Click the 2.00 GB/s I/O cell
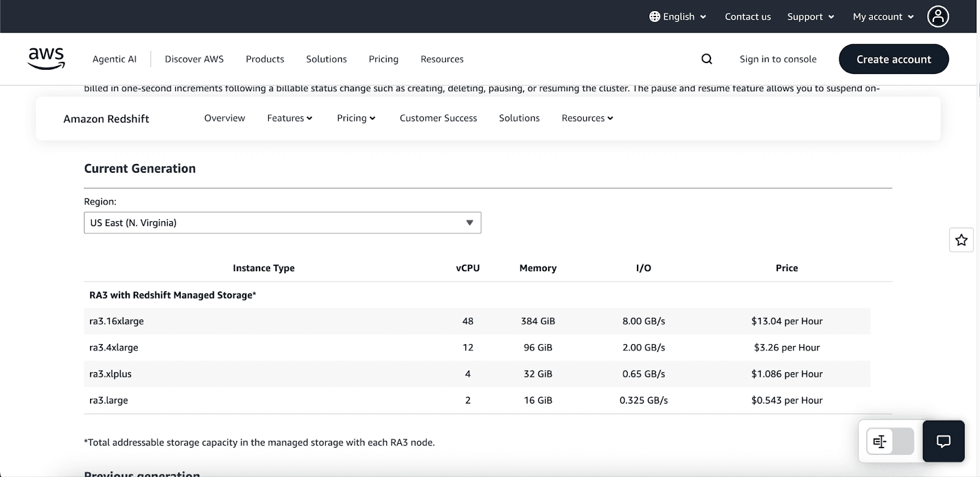 pyautogui.click(x=644, y=347)
